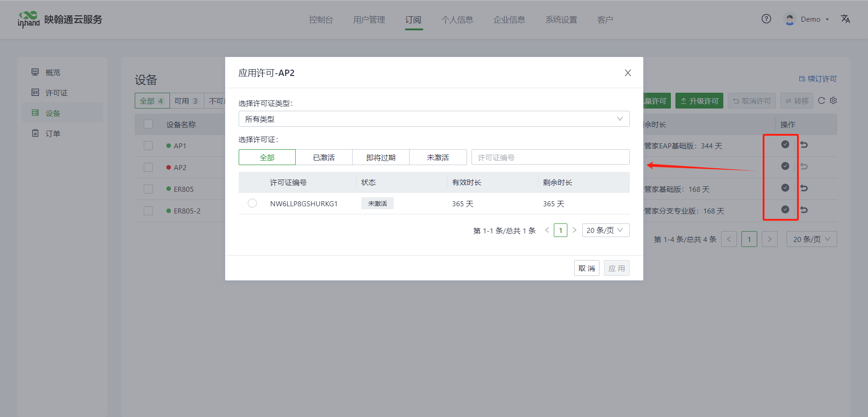Click apply-license check icon for ER805 row
868x417 pixels.
[x=785, y=188]
